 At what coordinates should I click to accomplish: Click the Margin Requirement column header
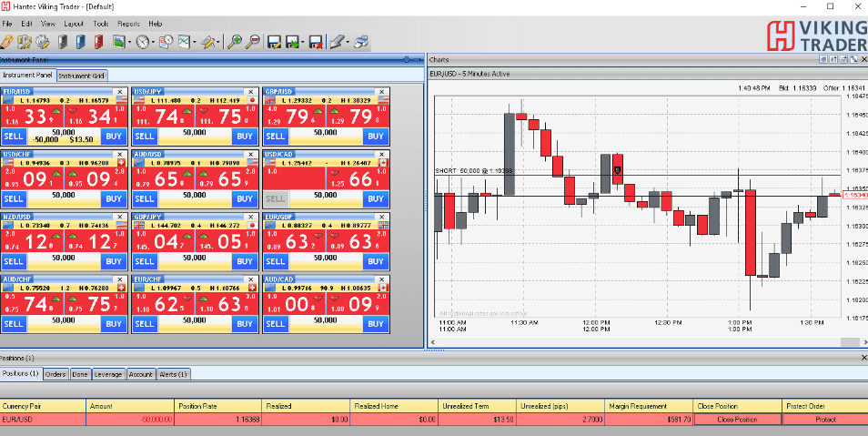click(x=649, y=406)
